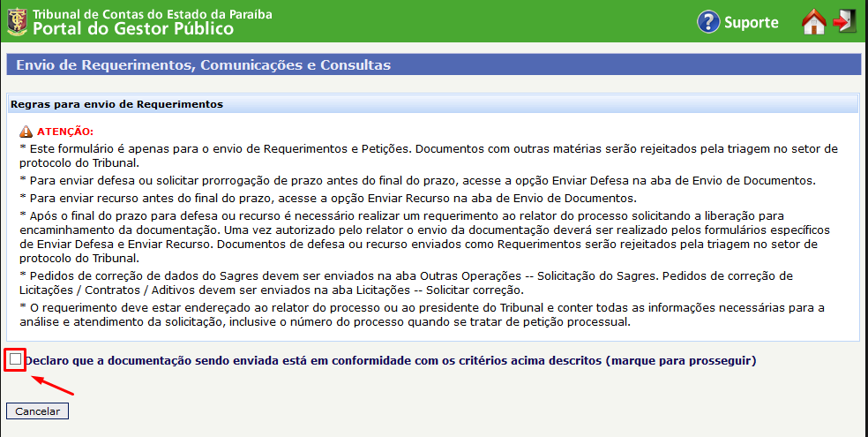Click 'Tribunal de Contas do Estado da Paraíba' text
Viewport: 868px width, 437px height.
pyautogui.click(x=152, y=14)
